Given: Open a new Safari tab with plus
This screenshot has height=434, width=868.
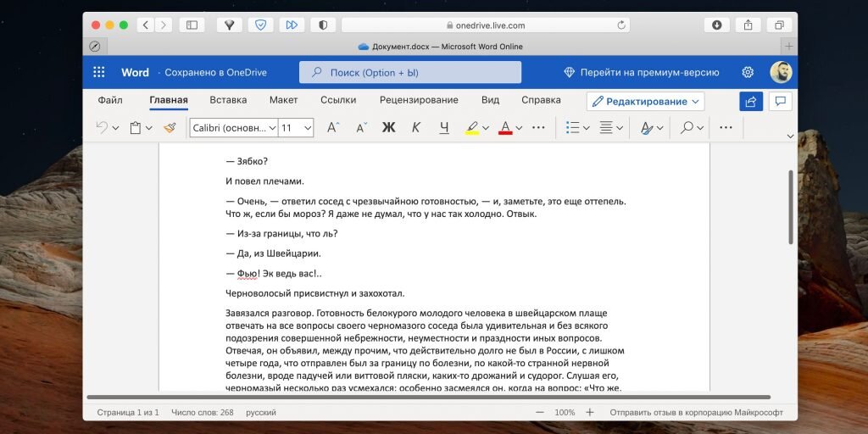Looking at the screenshot, I should pos(789,47).
